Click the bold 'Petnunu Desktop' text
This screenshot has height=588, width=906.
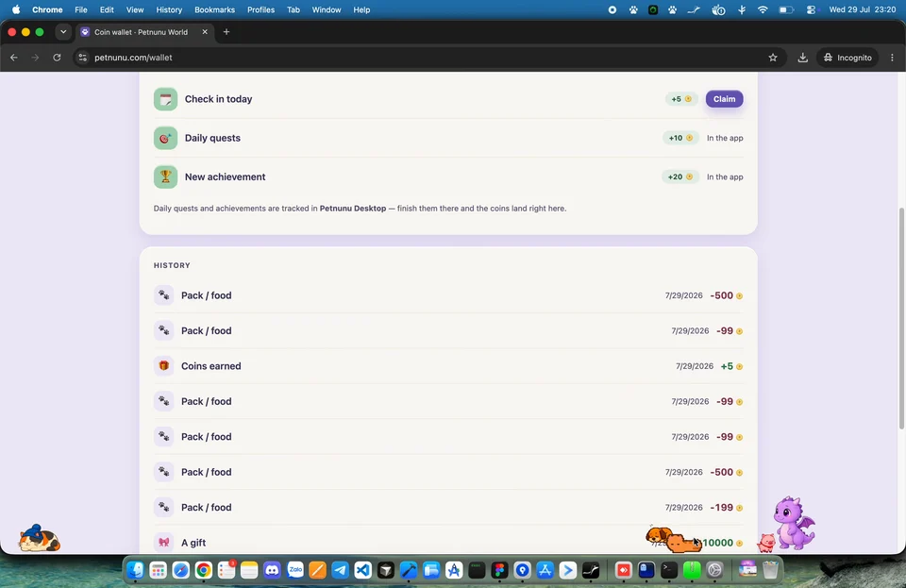(352, 209)
